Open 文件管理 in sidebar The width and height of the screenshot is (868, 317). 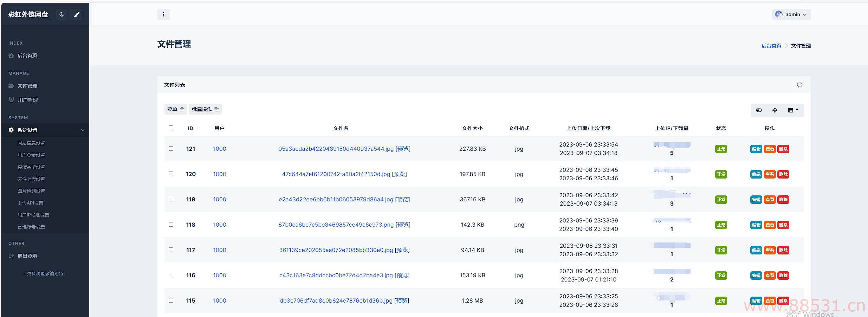point(27,86)
